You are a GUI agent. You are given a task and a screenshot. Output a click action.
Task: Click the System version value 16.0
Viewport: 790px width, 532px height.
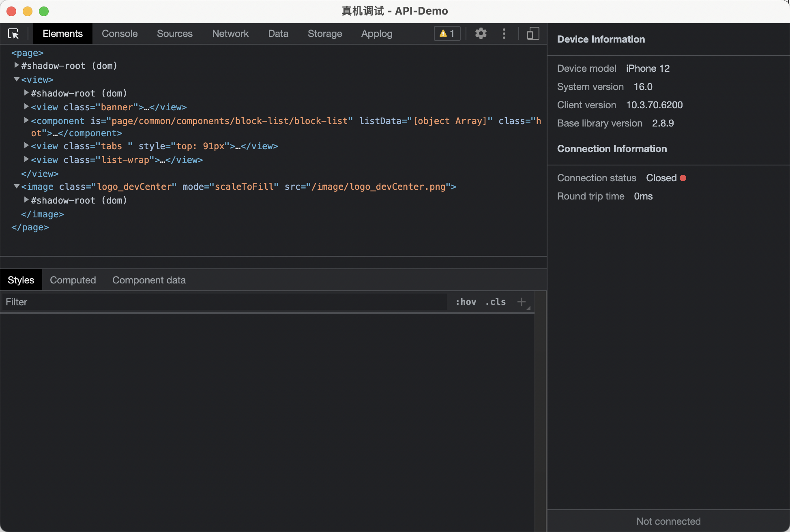tap(643, 87)
